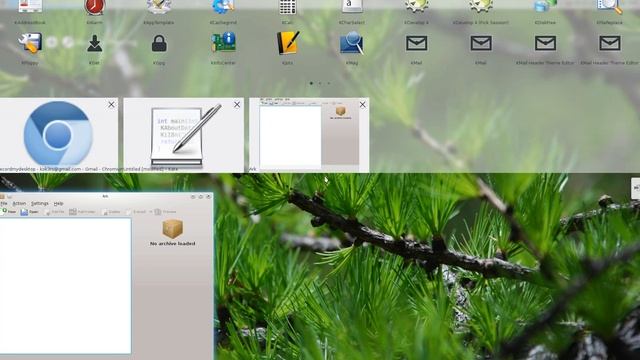Close the Chromium window thumbnail

click(x=111, y=105)
